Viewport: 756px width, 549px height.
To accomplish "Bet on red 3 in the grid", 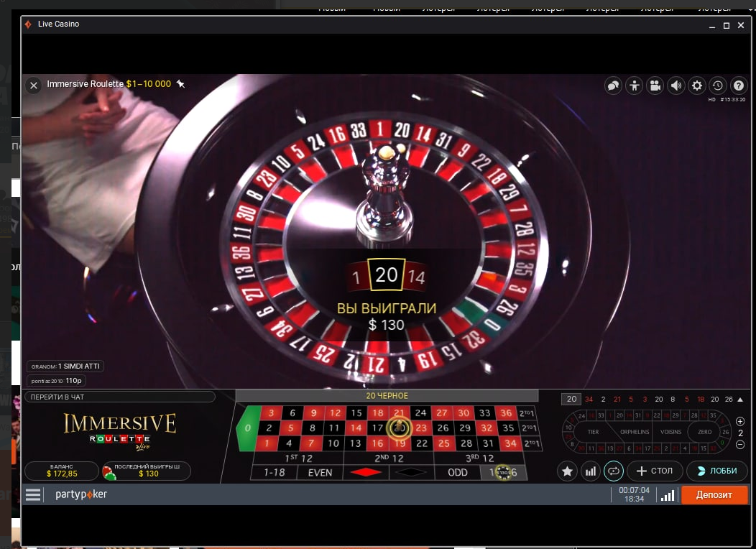I will [x=271, y=413].
